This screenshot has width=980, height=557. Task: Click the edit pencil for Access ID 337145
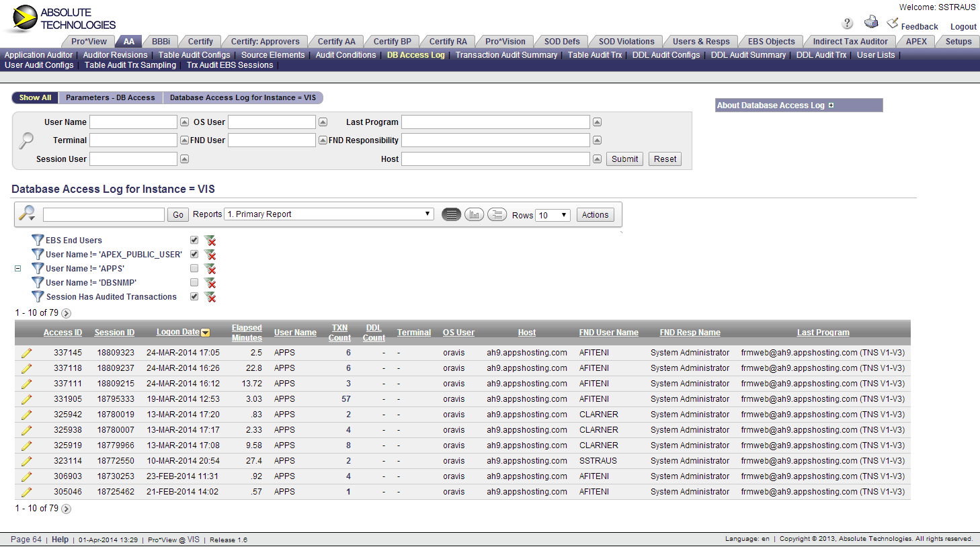tap(26, 352)
